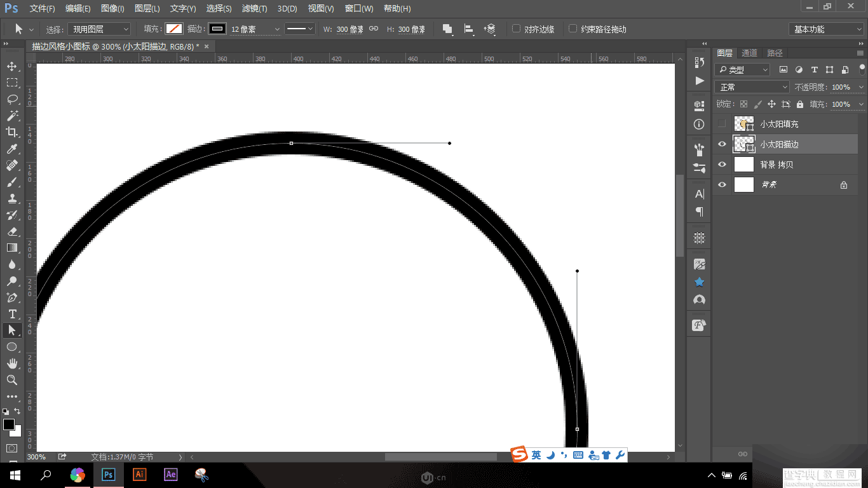Screen dimensions: 868x488
Task: Select the Hand tool
Action: (x=11, y=363)
